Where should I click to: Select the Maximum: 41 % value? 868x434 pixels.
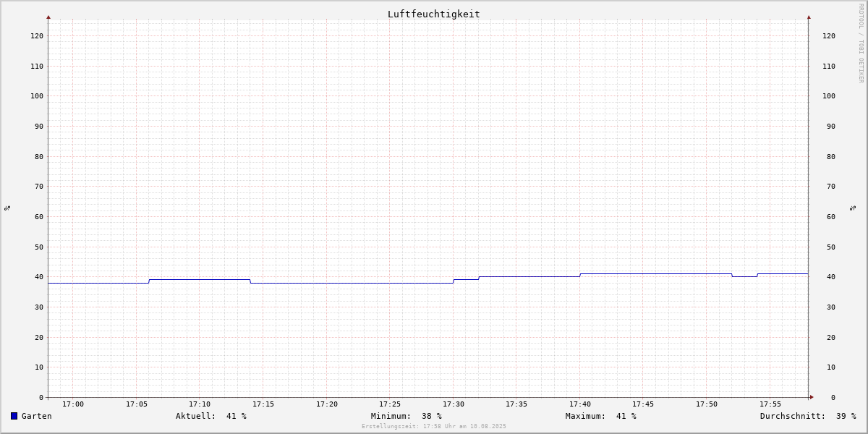coord(601,416)
